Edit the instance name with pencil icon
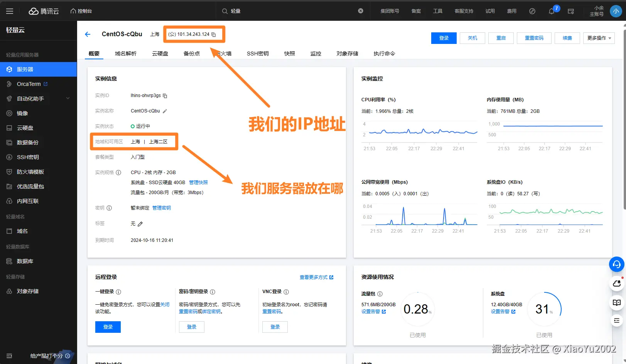 click(165, 111)
